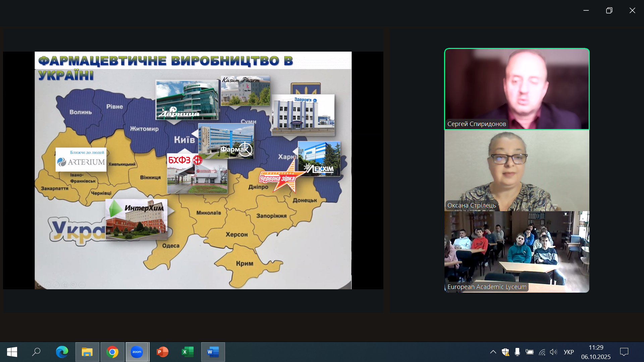644x362 pixels.
Task: Expand hidden system tray icons
Action: coord(493,352)
